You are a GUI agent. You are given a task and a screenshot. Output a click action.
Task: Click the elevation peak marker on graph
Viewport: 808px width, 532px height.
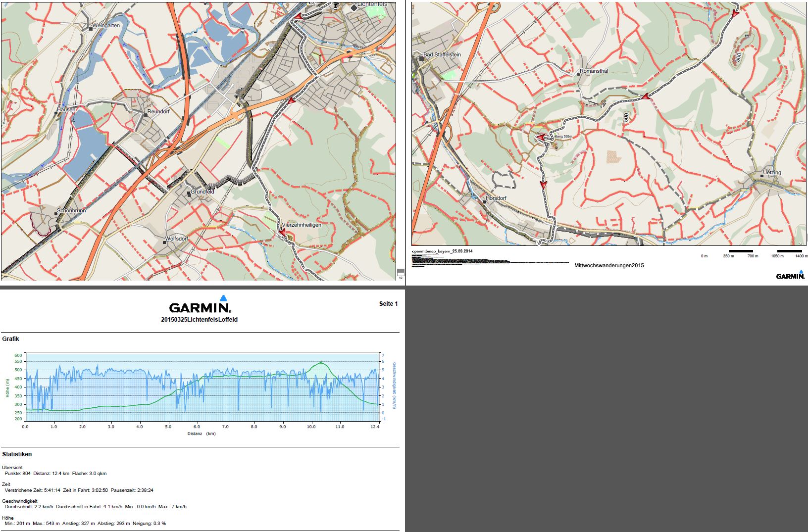coord(321,362)
